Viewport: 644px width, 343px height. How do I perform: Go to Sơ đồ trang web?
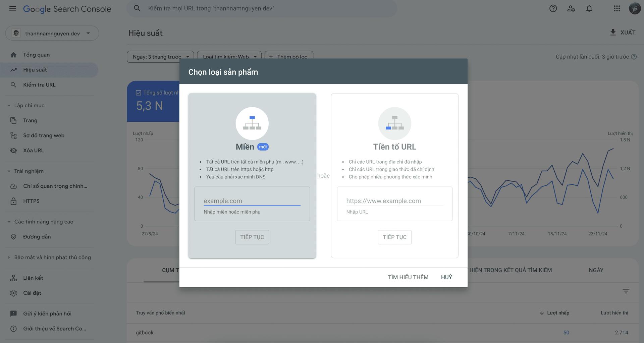pos(44,135)
